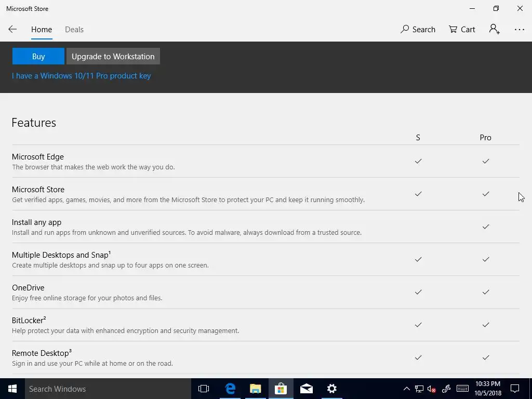The width and height of the screenshot is (532, 399).
Task: Open Task View from taskbar
Action: pyautogui.click(x=204, y=389)
